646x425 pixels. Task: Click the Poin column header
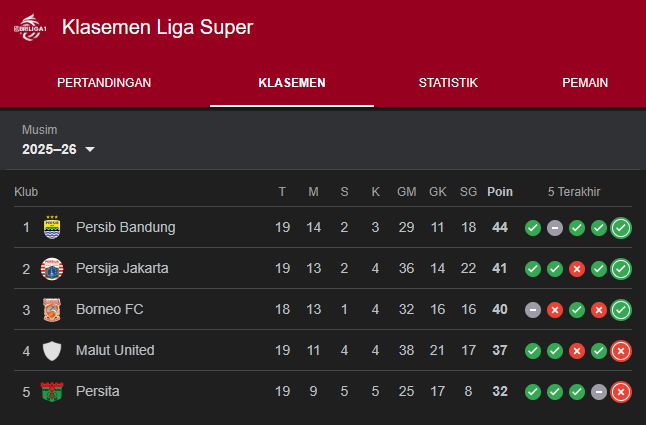[x=500, y=191]
